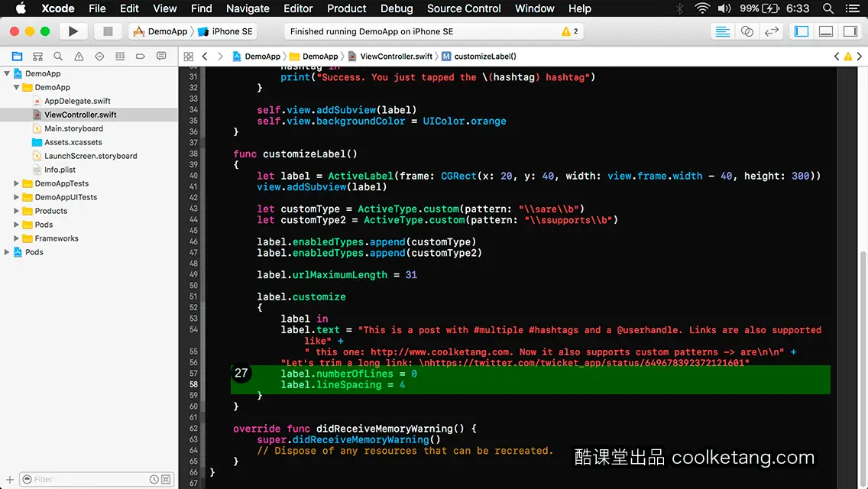Image resolution: width=868 pixels, height=489 pixels.
Task: Open the Product menu
Action: 347,8
